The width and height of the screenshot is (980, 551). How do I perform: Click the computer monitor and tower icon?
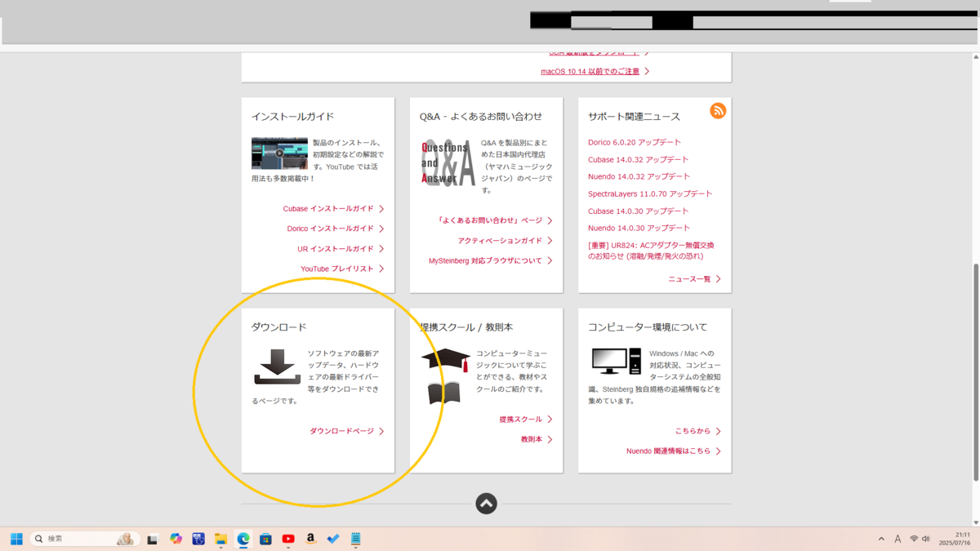(x=616, y=361)
